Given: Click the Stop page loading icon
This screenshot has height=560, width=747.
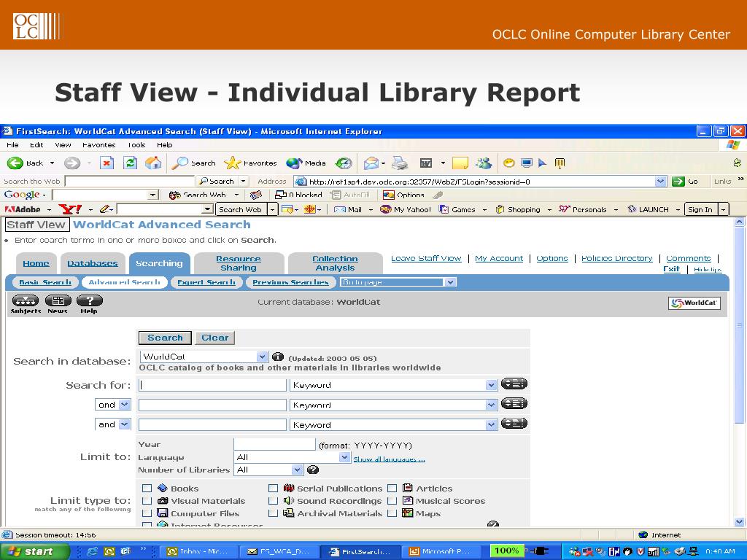Looking at the screenshot, I should click(107, 163).
